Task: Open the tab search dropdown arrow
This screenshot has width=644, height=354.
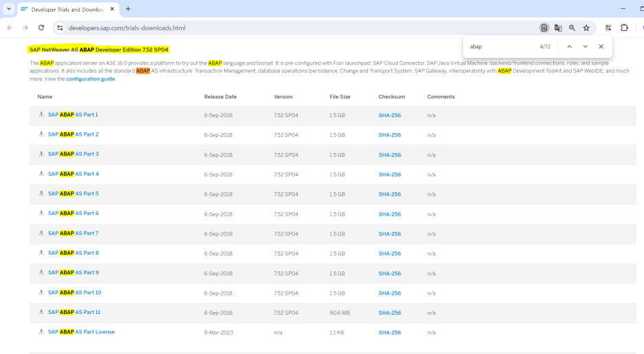Action: pos(9,9)
